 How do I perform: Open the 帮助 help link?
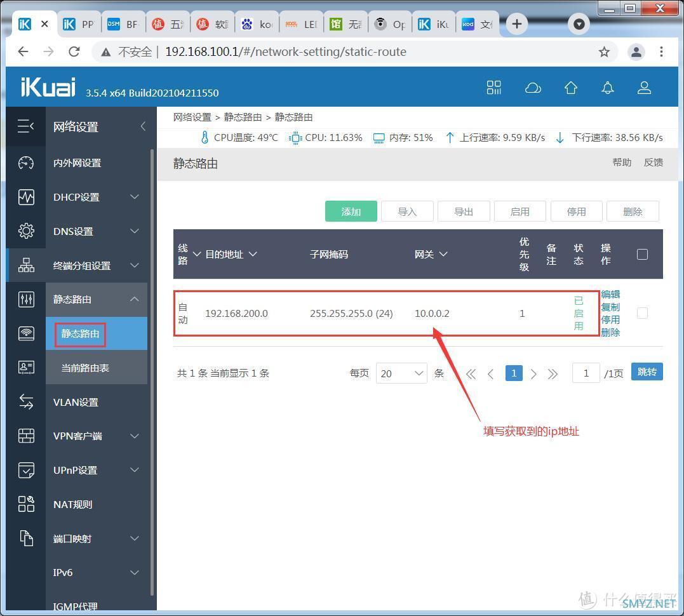coord(622,163)
